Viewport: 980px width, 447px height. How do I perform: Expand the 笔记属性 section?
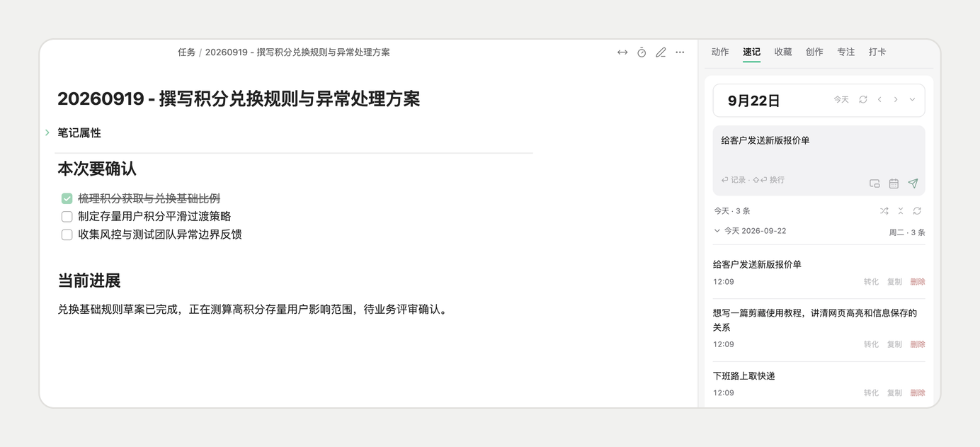pyautogui.click(x=47, y=133)
